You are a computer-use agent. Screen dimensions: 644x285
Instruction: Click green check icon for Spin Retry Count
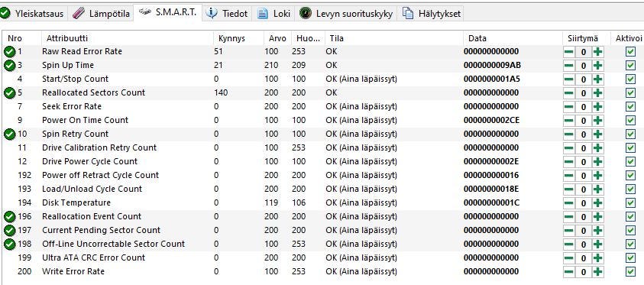pos(9,134)
